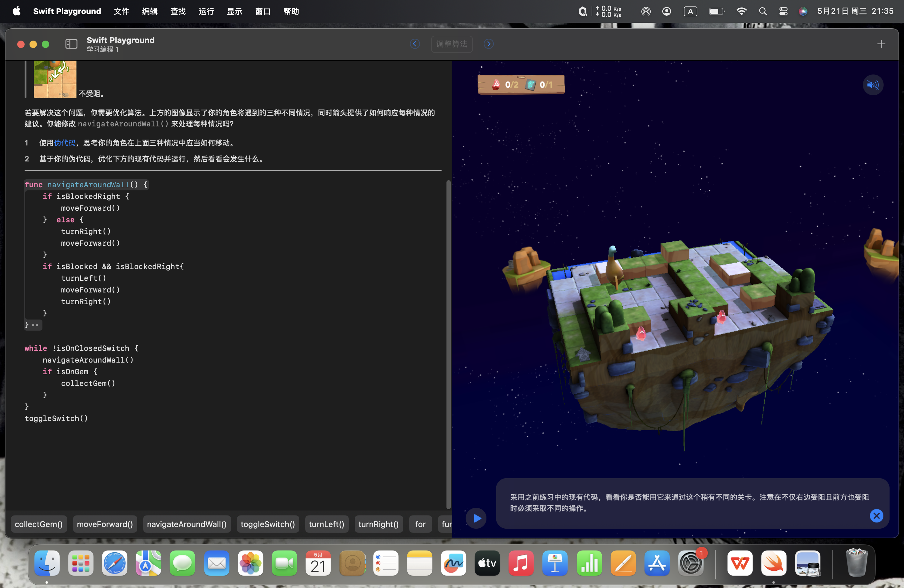This screenshot has width=904, height=588.
Task: Go to previous page arrow
Action: [x=415, y=44]
